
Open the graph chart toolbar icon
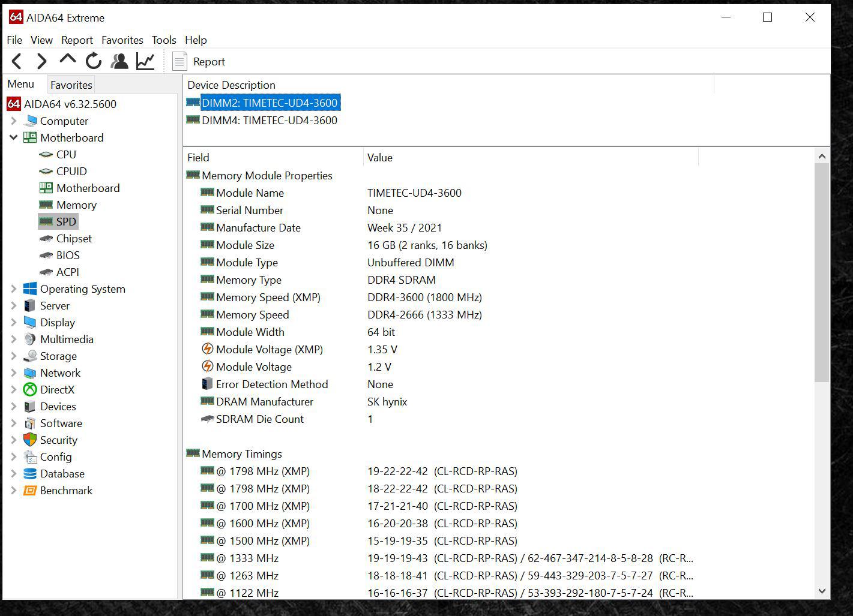(x=145, y=61)
